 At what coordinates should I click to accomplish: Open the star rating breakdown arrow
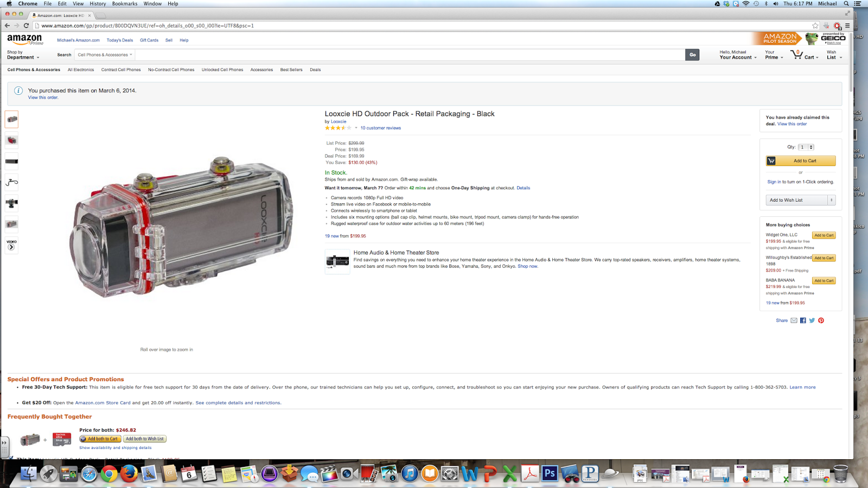[x=356, y=128]
